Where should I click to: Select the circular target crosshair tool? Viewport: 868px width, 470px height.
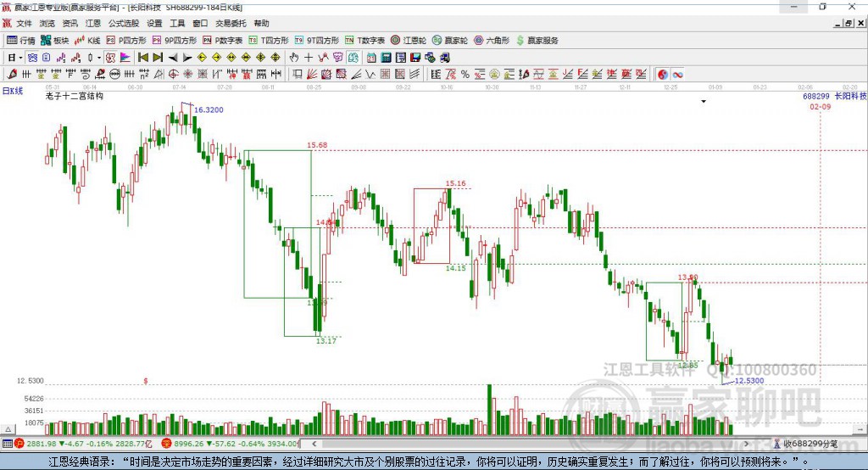[173, 75]
